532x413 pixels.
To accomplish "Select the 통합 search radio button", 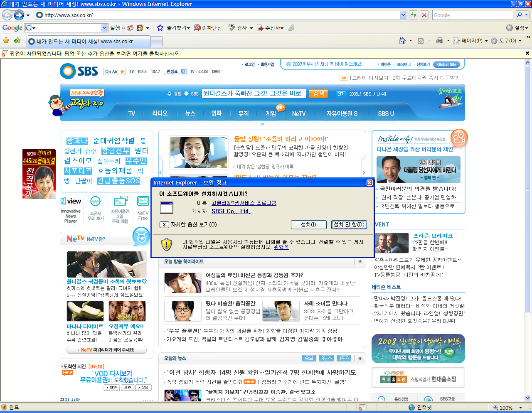I will (170, 93).
